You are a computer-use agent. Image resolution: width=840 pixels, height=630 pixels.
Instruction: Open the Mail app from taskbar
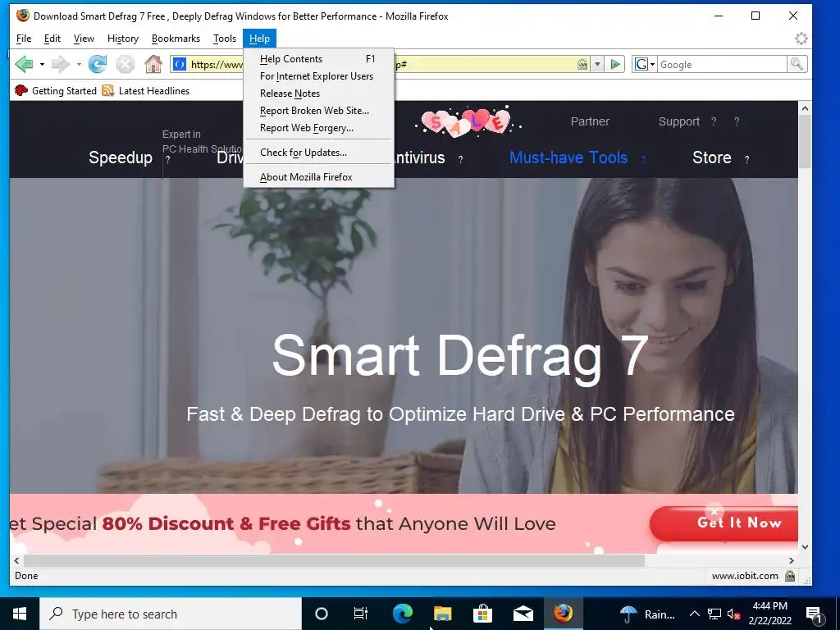(x=523, y=614)
